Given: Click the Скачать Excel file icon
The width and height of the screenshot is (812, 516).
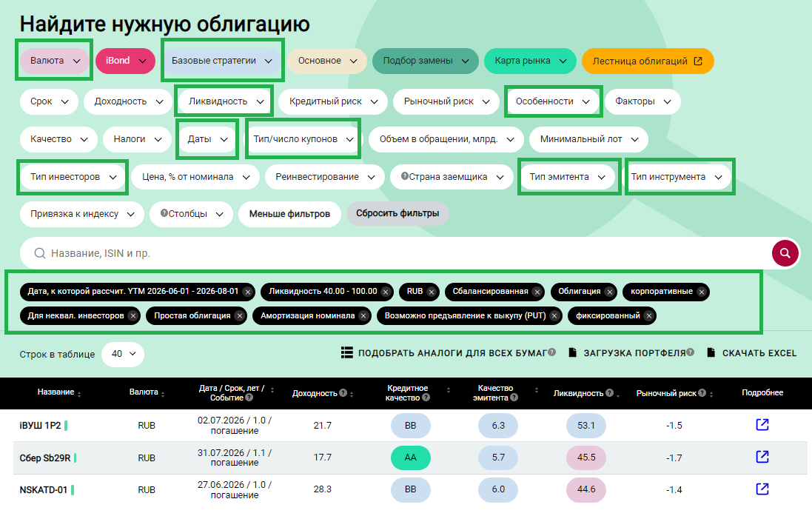Looking at the screenshot, I should [711, 353].
